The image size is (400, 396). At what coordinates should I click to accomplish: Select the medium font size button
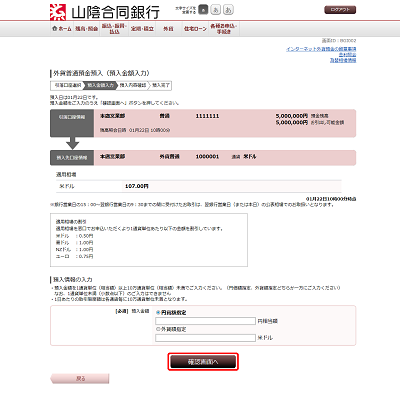[x=215, y=10]
